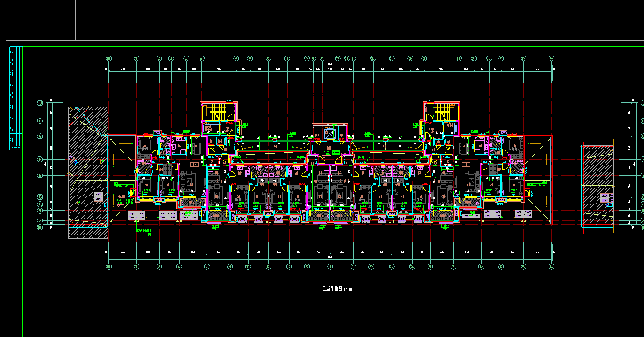Click the cyan revision table at top-left
This screenshot has height=337, width=644.
point(17,96)
